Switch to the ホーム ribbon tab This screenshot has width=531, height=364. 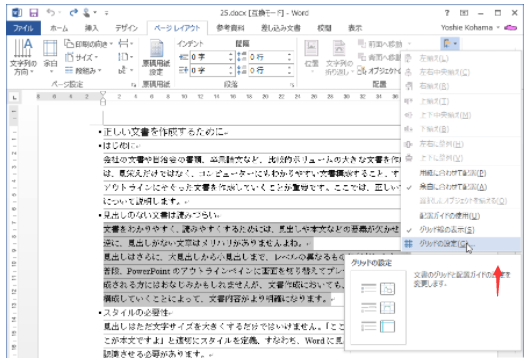point(59,28)
